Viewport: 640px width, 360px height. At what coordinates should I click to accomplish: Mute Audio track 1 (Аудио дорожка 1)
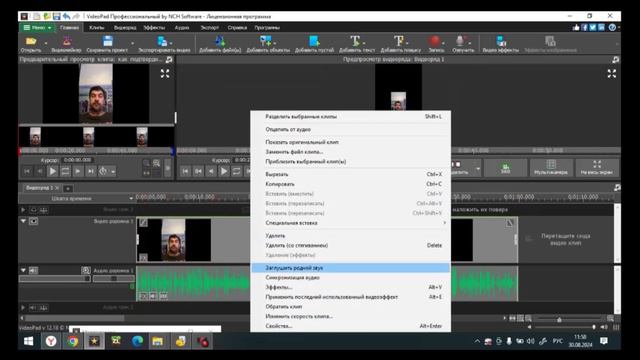click(33, 270)
